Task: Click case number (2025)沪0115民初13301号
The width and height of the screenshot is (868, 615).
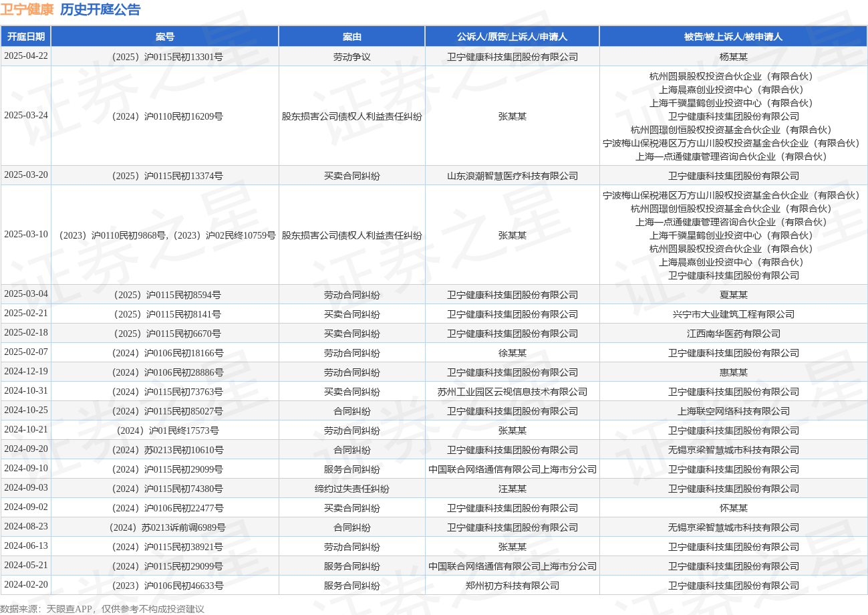Action: (x=165, y=57)
